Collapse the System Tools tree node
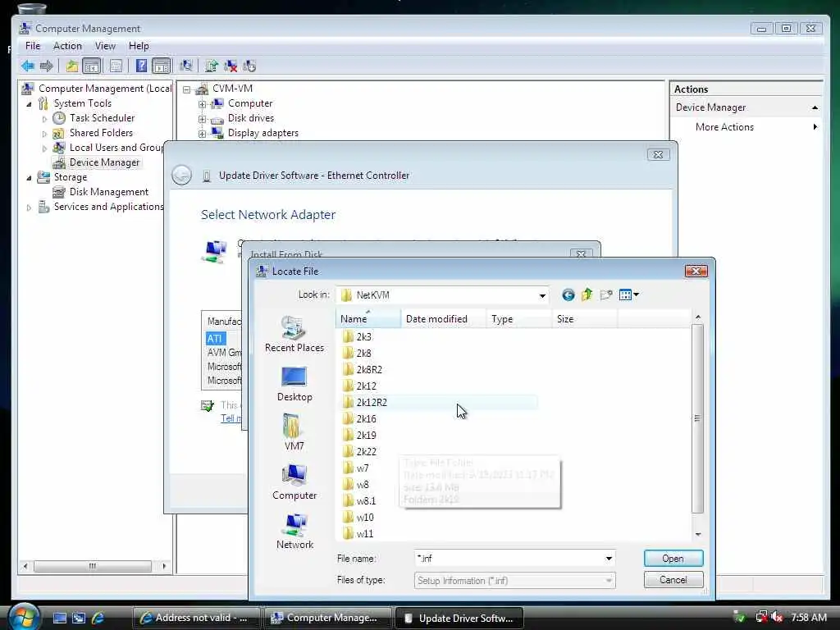Screen dimensions: 840x630 tap(29, 104)
